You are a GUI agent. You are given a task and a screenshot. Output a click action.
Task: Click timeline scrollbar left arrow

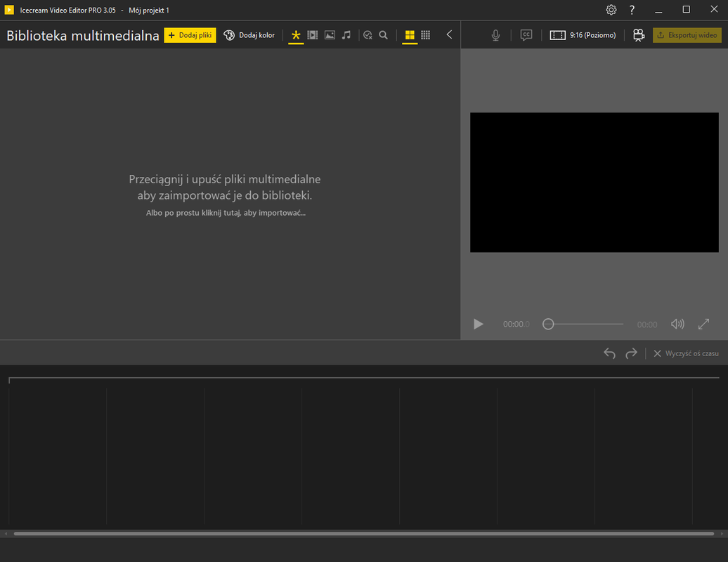[6, 534]
